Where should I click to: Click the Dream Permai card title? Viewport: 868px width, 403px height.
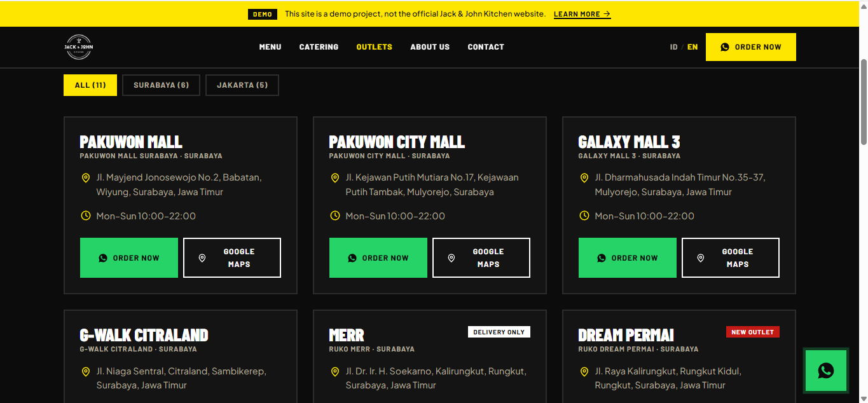pyautogui.click(x=626, y=335)
